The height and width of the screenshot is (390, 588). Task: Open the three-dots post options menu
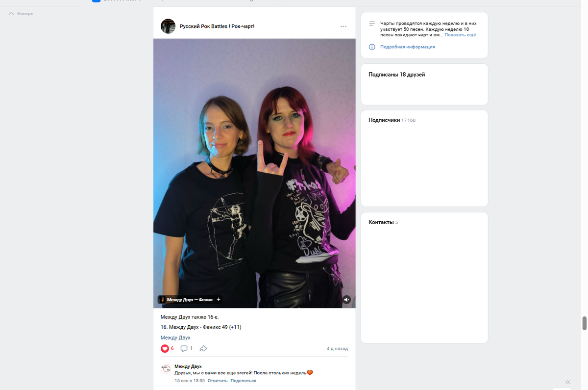tap(343, 26)
